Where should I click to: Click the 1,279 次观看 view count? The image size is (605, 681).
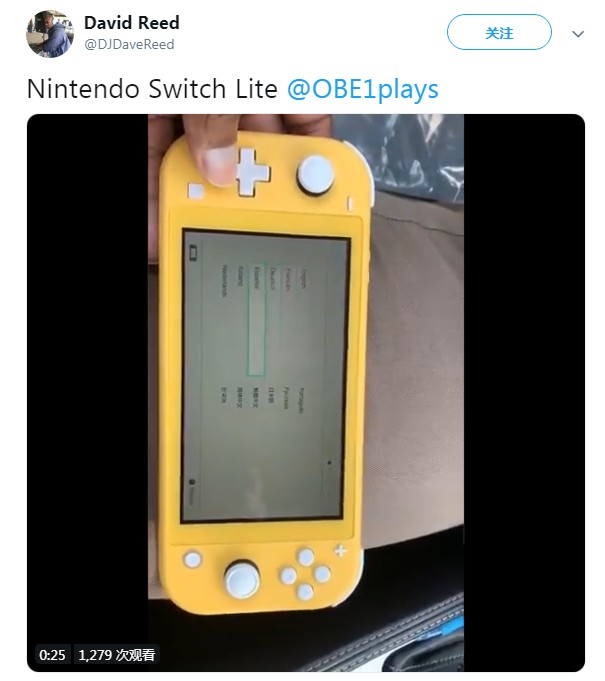click(x=116, y=655)
